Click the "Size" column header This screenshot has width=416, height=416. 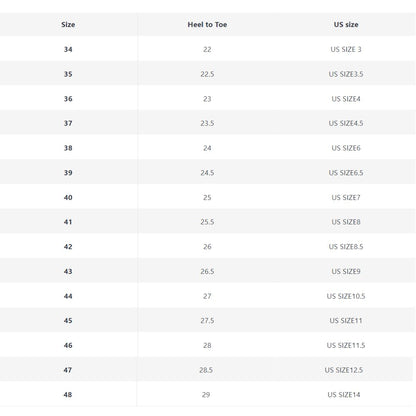click(x=68, y=25)
